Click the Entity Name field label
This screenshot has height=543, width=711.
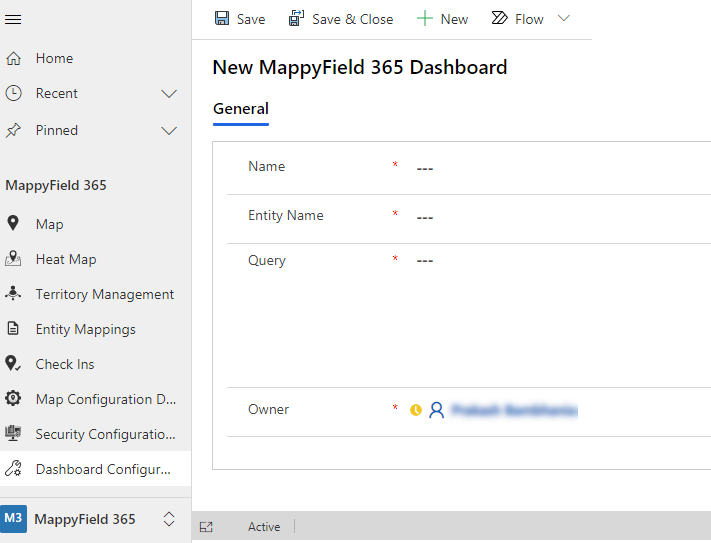click(x=286, y=215)
